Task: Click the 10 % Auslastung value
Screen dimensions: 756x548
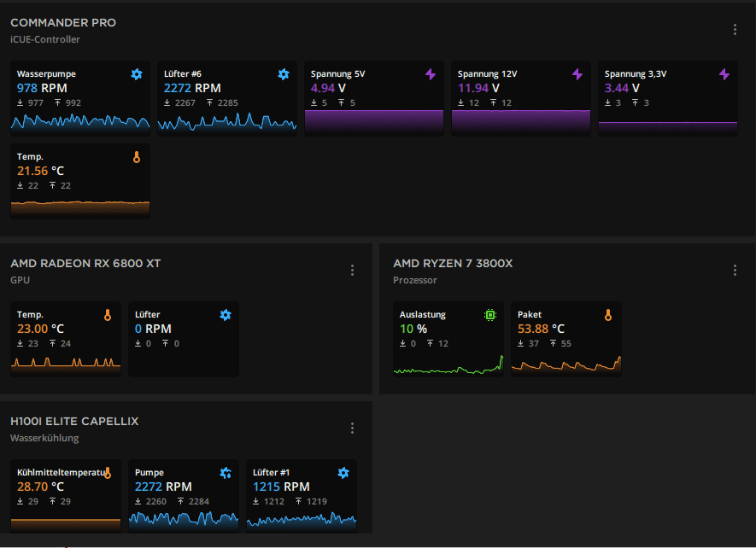Action: pyautogui.click(x=413, y=329)
